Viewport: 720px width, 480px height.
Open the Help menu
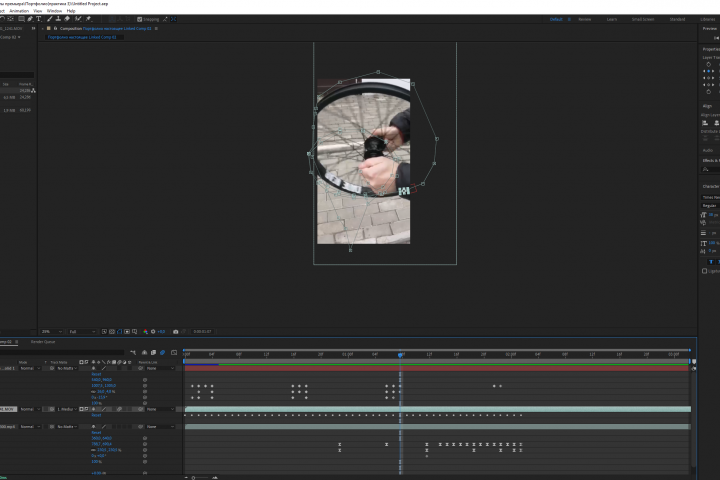[71, 11]
